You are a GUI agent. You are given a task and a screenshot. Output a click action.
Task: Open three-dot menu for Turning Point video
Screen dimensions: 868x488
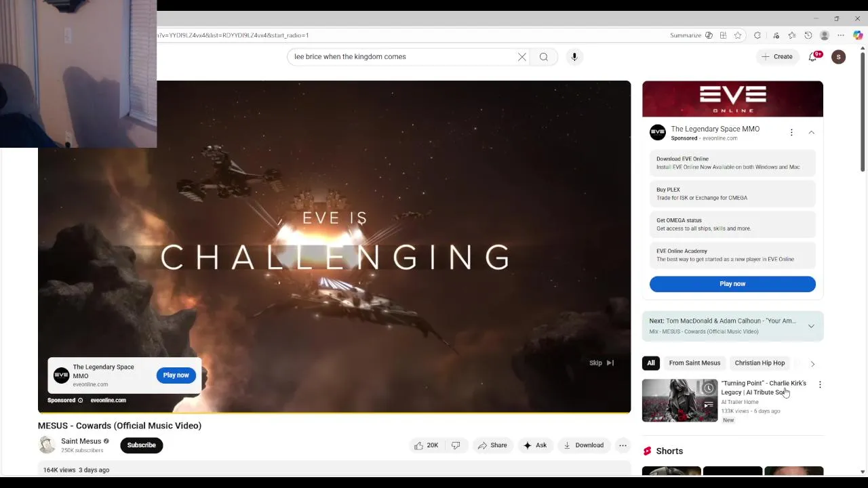point(820,385)
